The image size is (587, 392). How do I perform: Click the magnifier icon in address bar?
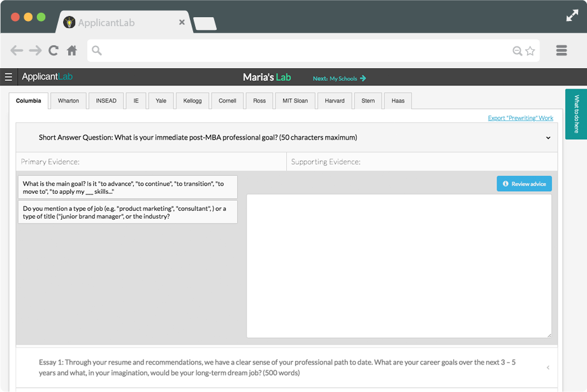[97, 50]
